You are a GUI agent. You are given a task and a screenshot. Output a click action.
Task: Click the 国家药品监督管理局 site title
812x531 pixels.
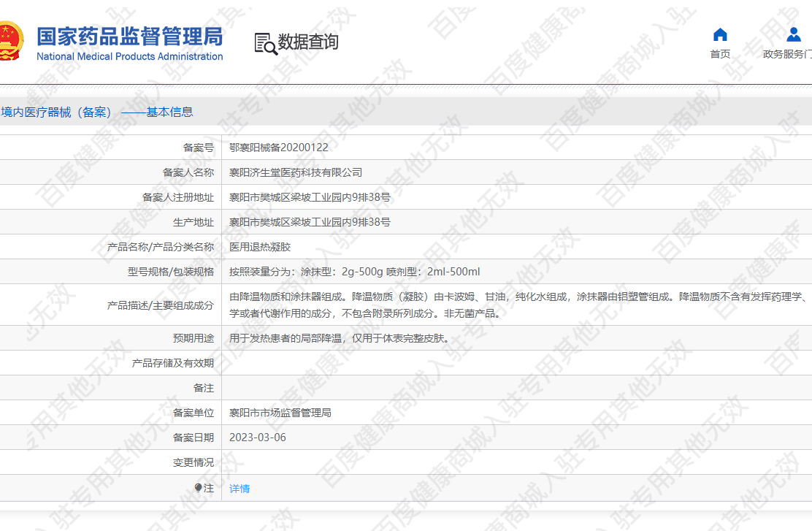pyautogui.click(x=129, y=37)
